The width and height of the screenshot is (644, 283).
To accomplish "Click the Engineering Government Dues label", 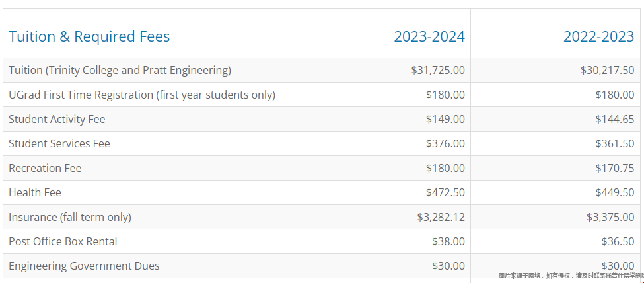I will (84, 266).
